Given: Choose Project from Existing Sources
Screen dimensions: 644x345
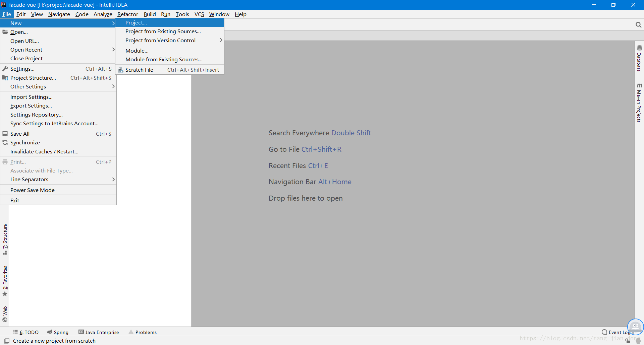Looking at the screenshot, I should (x=170, y=31).
